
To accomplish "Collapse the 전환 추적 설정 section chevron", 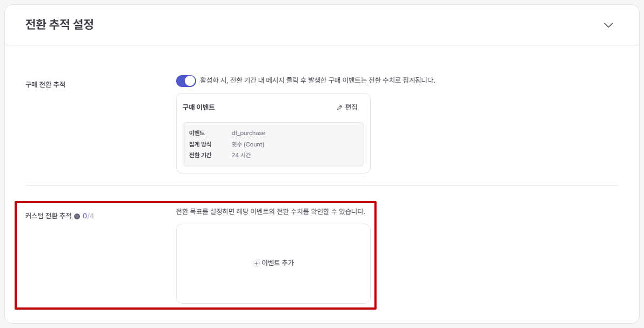I will [x=608, y=25].
